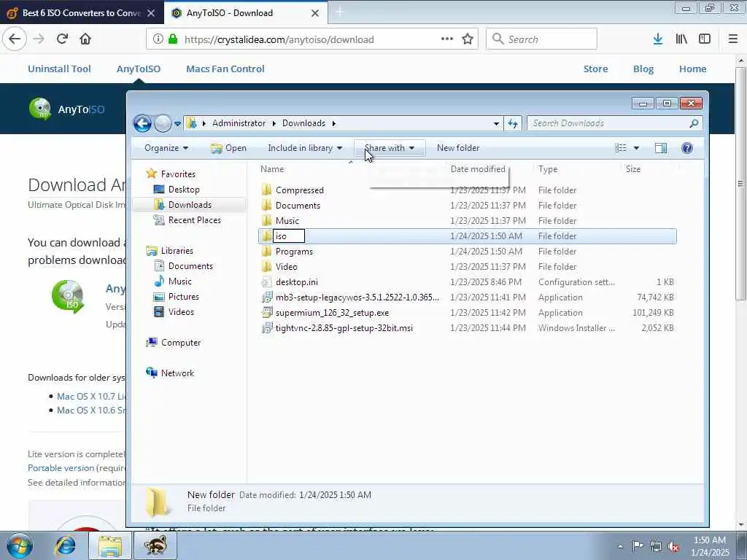Click breadcrumb arrow after Administrator
747x560 pixels.
click(x=274, y=123)
